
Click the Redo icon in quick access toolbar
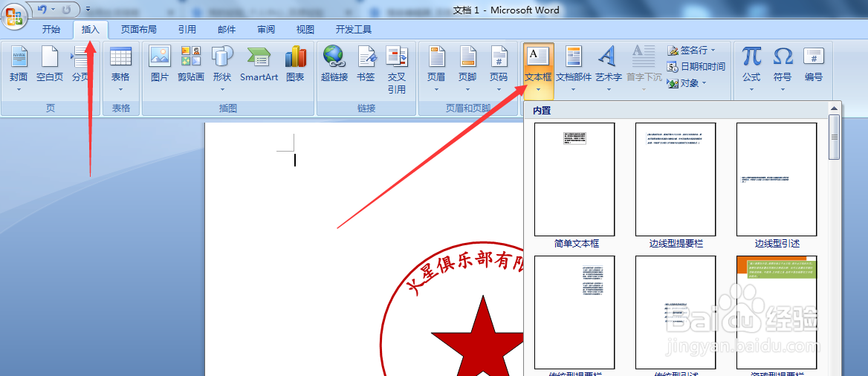[x=66, y=10]
